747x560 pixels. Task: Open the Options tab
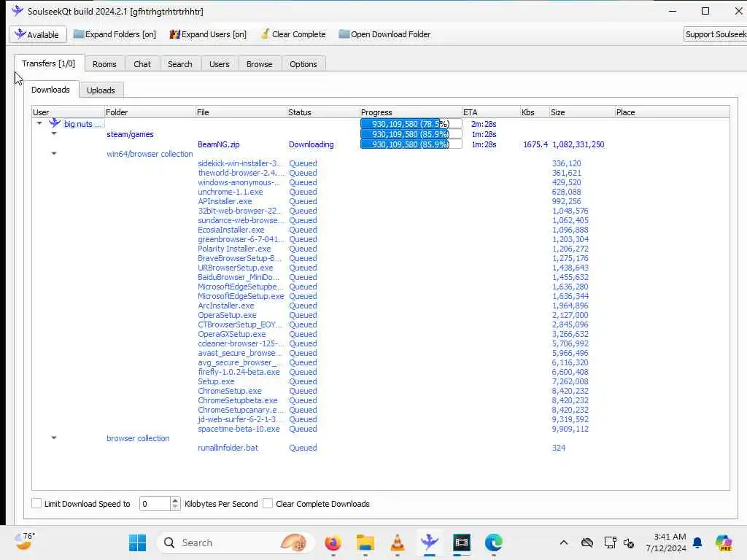click(303, 64)
